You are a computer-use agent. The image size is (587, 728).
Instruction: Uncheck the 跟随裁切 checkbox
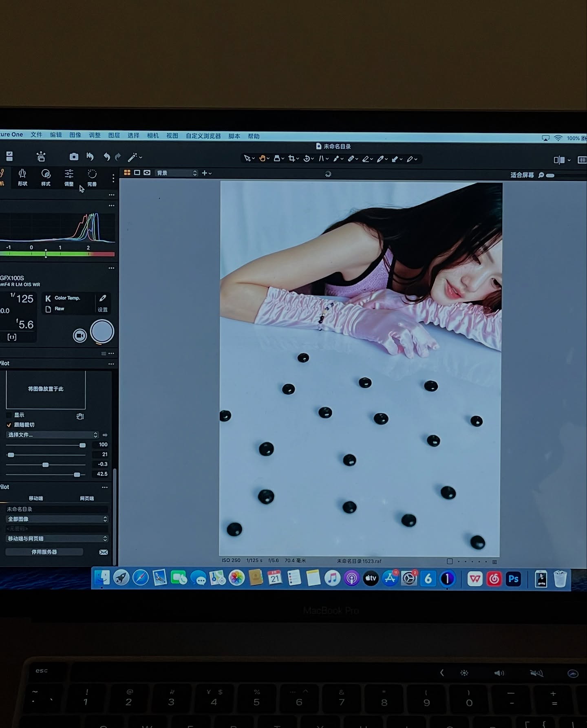pos(9,425)
